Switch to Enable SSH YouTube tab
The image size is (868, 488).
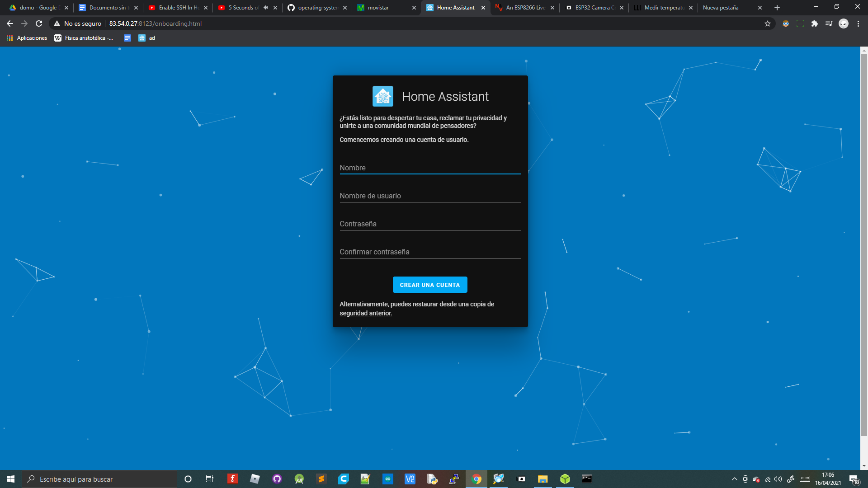tap(179, 8)
